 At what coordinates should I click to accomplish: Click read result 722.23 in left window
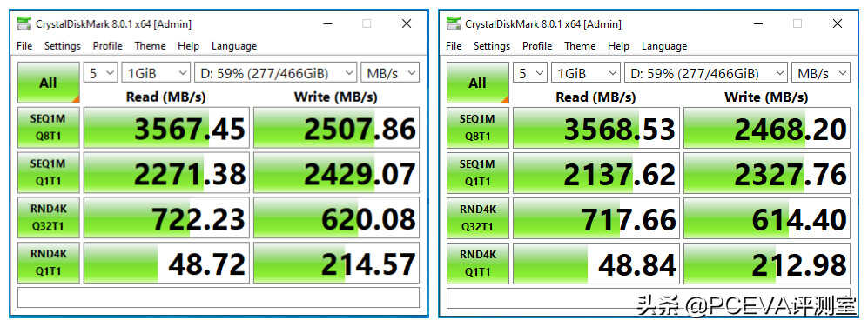[166, 217]
